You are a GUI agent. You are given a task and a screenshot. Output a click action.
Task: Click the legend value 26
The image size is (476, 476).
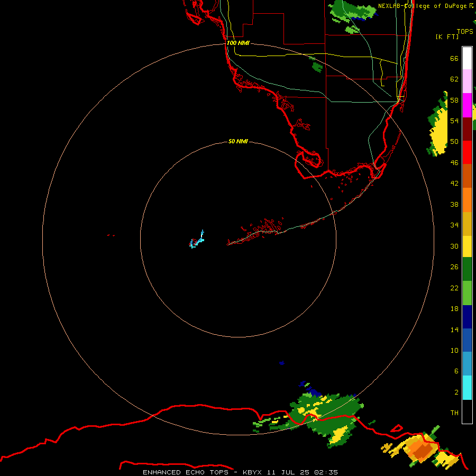point(454,267)
